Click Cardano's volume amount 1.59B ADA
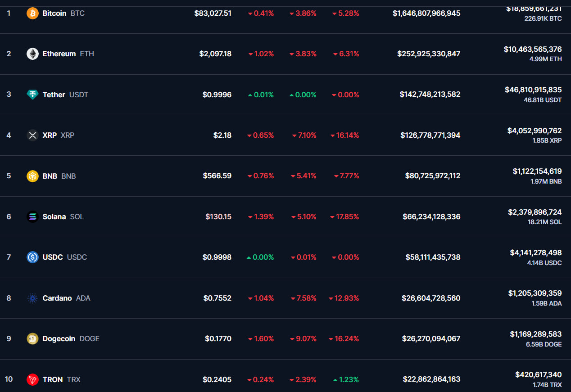Viewport: 571px width, 392px height. tap(547, 303)
